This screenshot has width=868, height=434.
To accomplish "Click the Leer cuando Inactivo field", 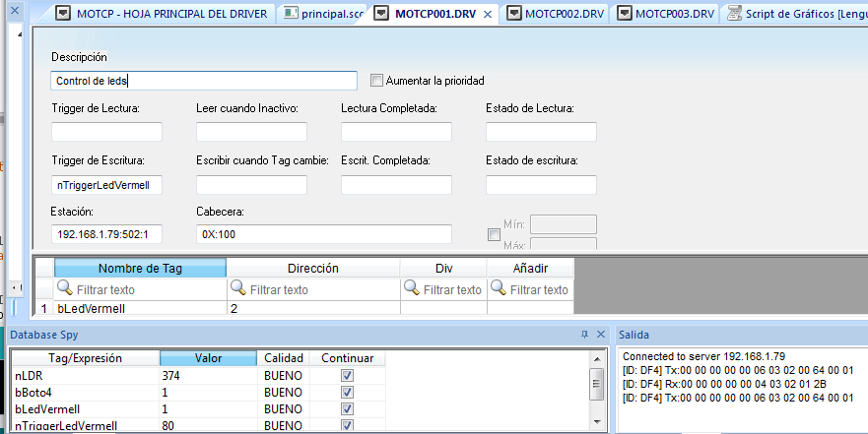I will click(251, 132).
